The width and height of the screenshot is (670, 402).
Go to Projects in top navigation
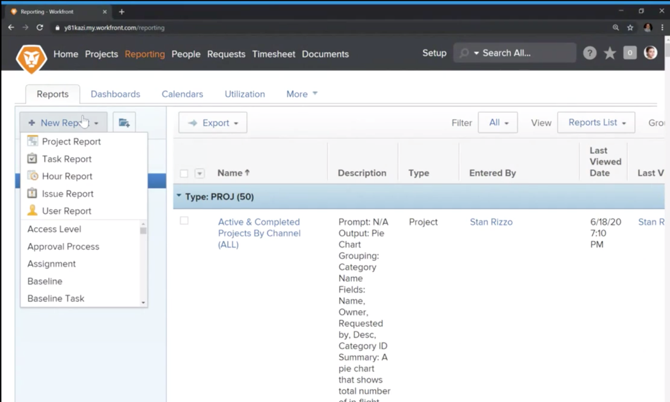[x=101, y=54]
